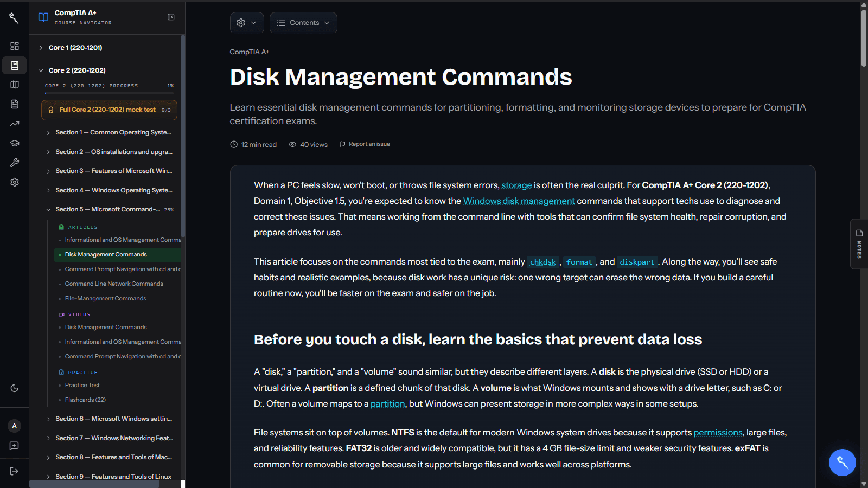The height and width of the screenshot is (488, 868).
Task: Open the Contents dropdown
Action: point(303,23)
